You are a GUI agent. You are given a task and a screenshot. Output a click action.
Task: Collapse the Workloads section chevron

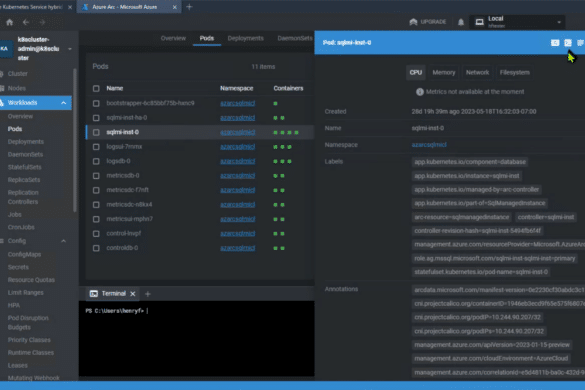(x=64, y=103)
